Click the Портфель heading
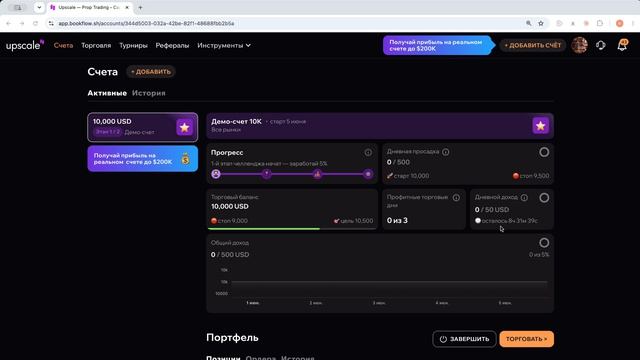 232,338
